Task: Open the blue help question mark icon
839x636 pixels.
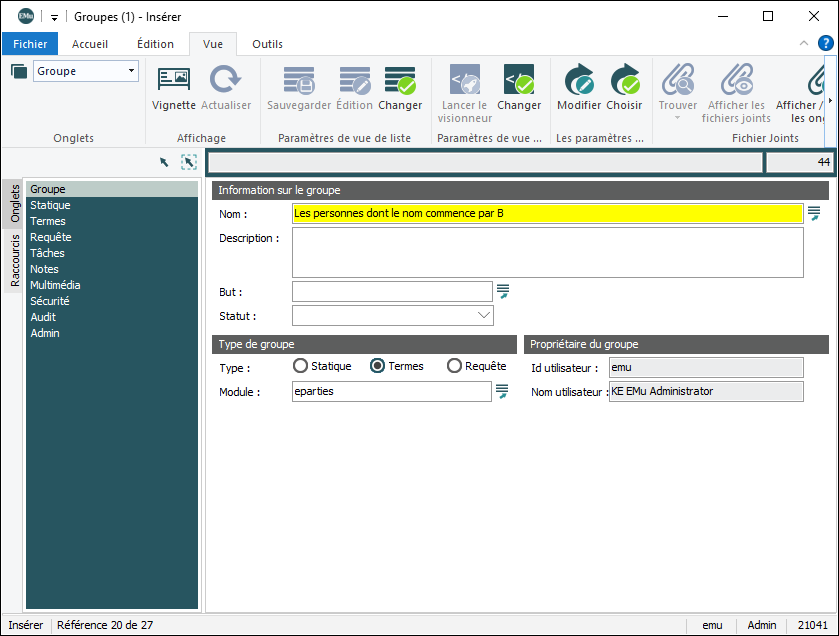Action: click(x=825, y=43)
